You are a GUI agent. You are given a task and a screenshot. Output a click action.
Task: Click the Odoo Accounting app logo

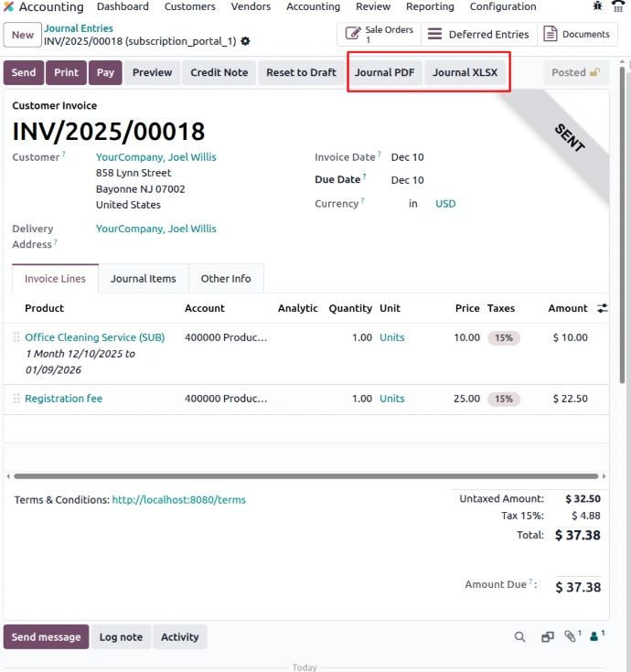click(x=9, y=6)
